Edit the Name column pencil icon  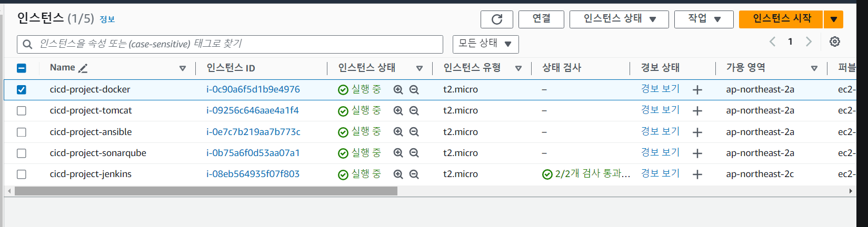[x=83, y=68]
